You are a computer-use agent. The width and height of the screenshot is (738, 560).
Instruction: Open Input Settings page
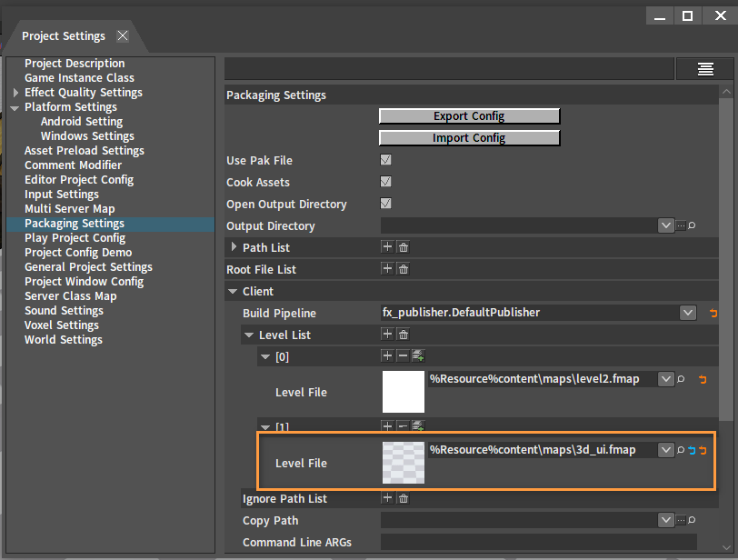[x=62, y=194]
